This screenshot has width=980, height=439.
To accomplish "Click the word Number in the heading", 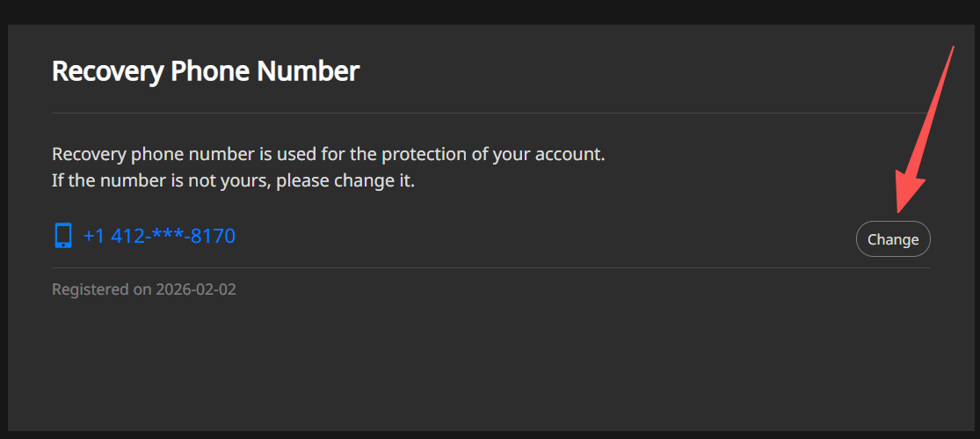I will 308,71.
